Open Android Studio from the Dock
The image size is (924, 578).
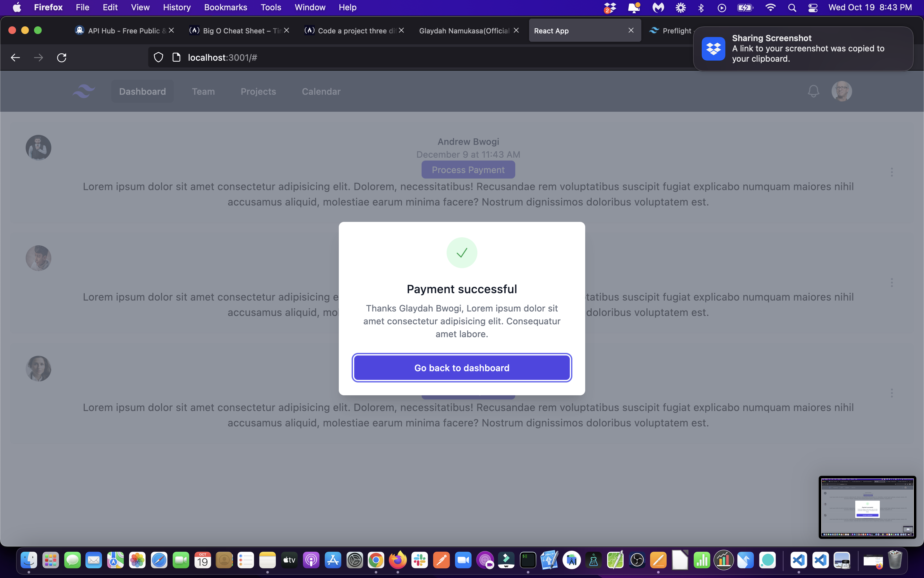(572, 560)
